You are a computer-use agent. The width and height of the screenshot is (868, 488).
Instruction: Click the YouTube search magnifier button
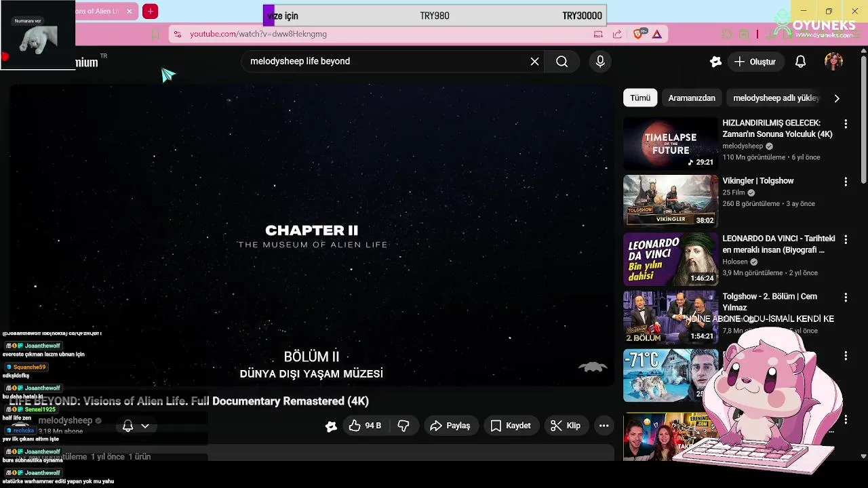coord(561,62)
